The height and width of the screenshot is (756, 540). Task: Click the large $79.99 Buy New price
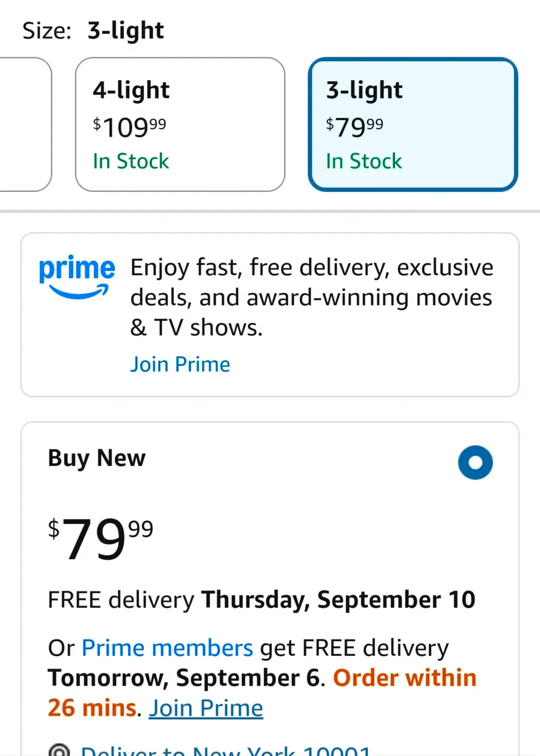100,538
